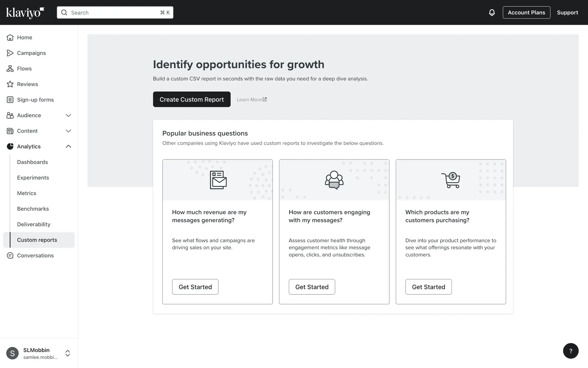The width and height of the screenshot is (588, 368).
Task: Open Dashboards under Analytics
Action: coord(32,162)
